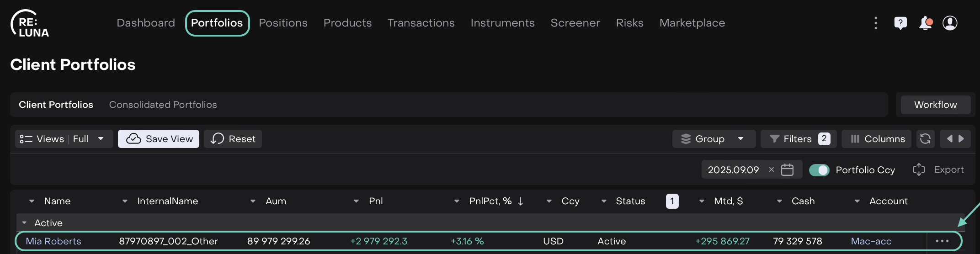
Task: Open the Name column menu arrow
Action: coord(32,201)
